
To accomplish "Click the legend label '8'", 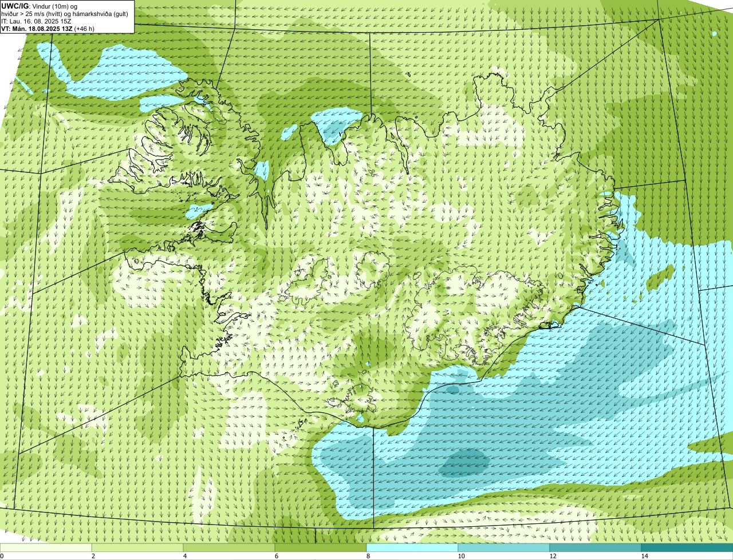I will [x=368, y=556].
